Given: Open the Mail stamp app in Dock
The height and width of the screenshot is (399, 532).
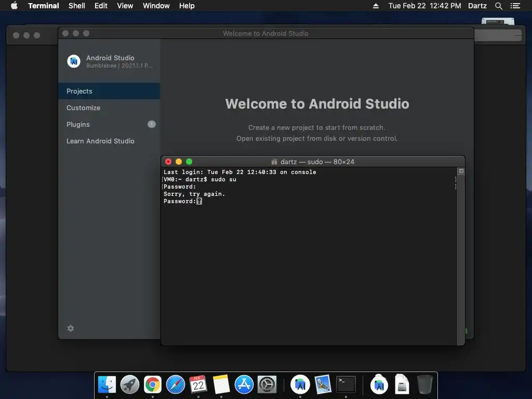Looking at the screenshot, I should pos(323,385).
